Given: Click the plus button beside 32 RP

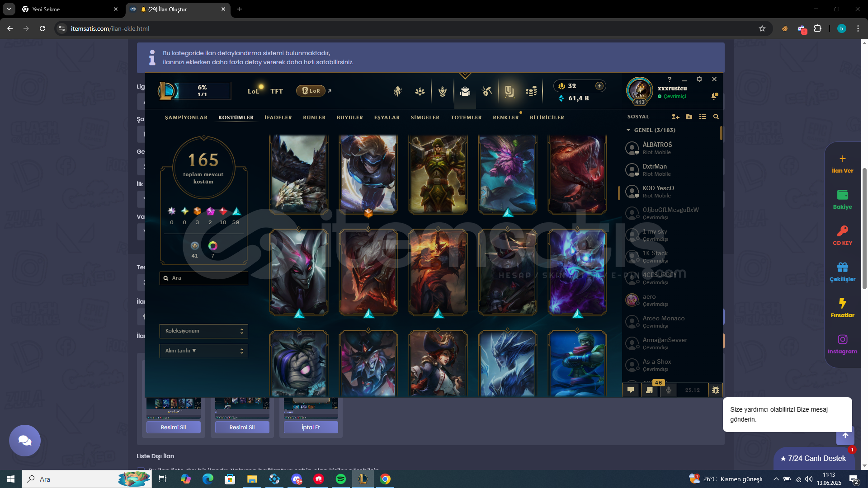Looking at the screenshot, I should click(599, 86).
